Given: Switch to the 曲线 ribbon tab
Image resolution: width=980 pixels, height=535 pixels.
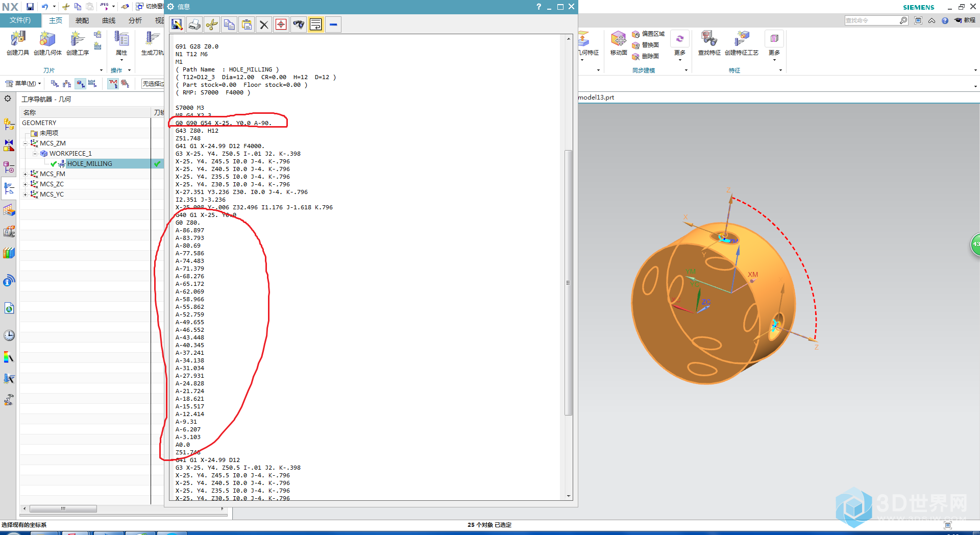Looking at the screenshot, I should pos(109,20).
